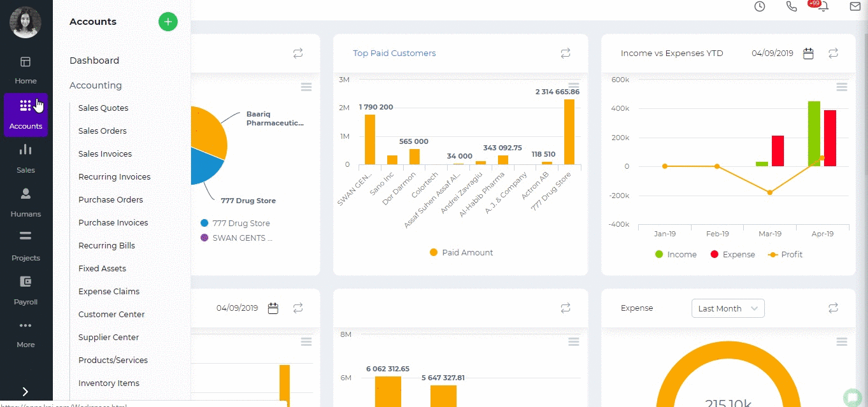This screenshot has height=407, width=868.
Task: Go to Purchase Invoices
Action: pos(113,223)
